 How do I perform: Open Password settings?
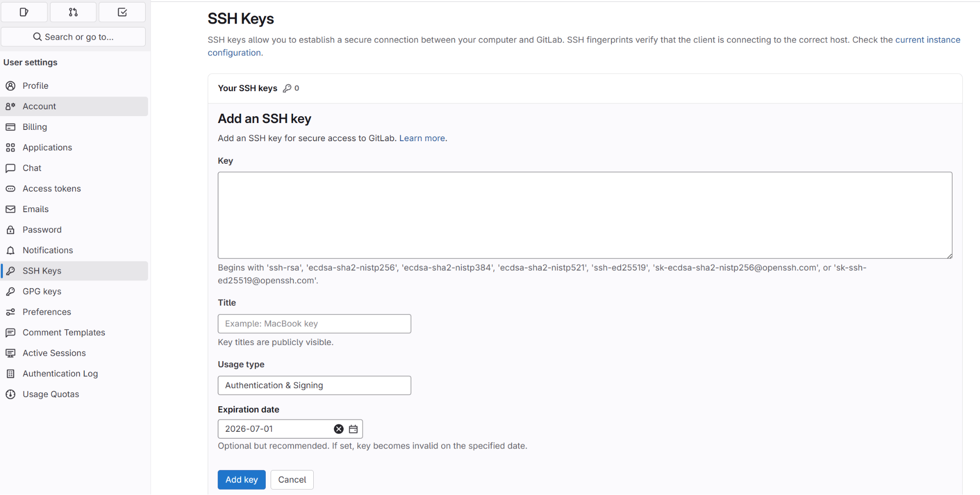click(74, 230)
